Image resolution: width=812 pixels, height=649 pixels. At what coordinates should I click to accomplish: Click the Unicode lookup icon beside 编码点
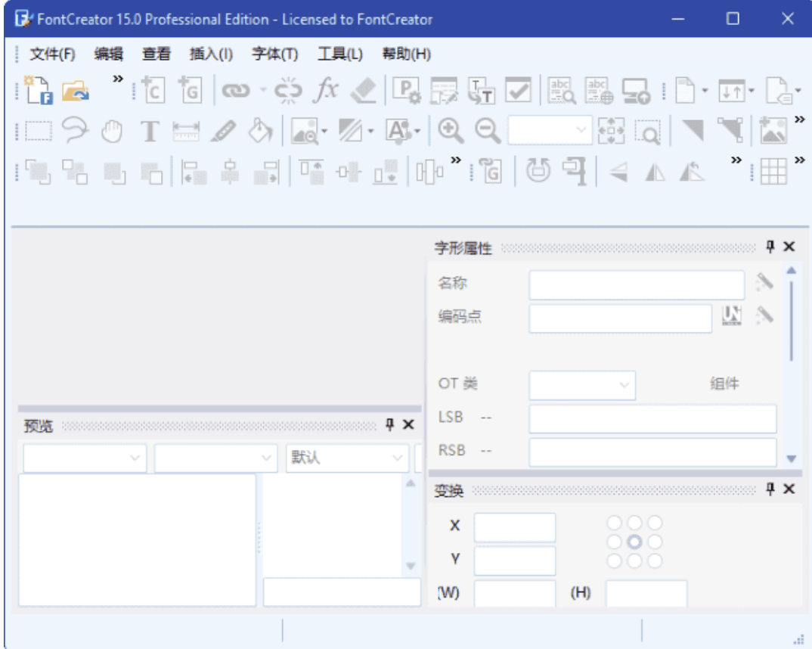click(732, 317)
